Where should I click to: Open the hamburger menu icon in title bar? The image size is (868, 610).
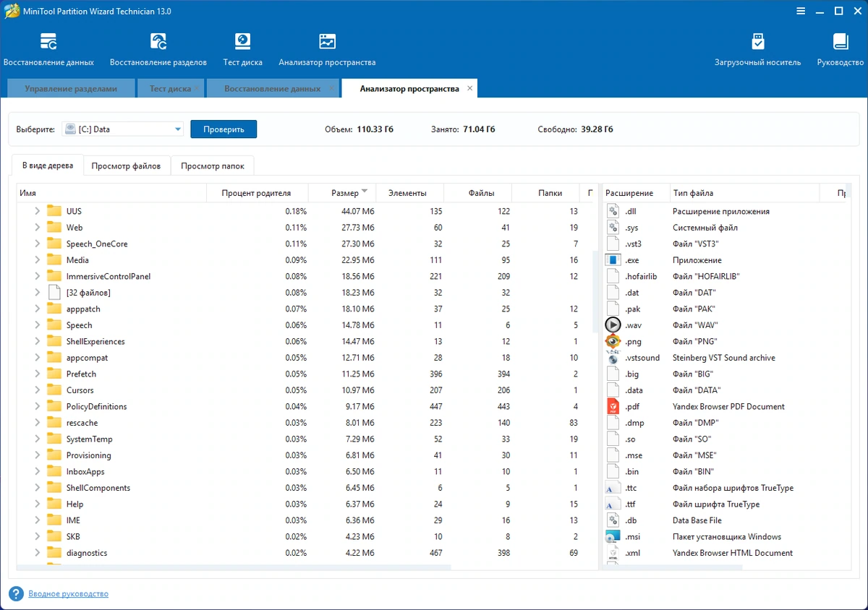point(801,11)
